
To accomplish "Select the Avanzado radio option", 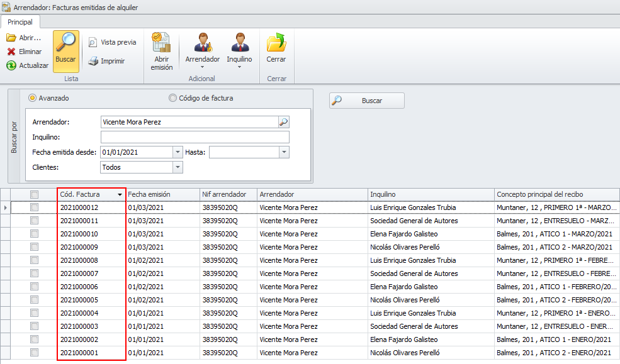I will click(32, 98).
